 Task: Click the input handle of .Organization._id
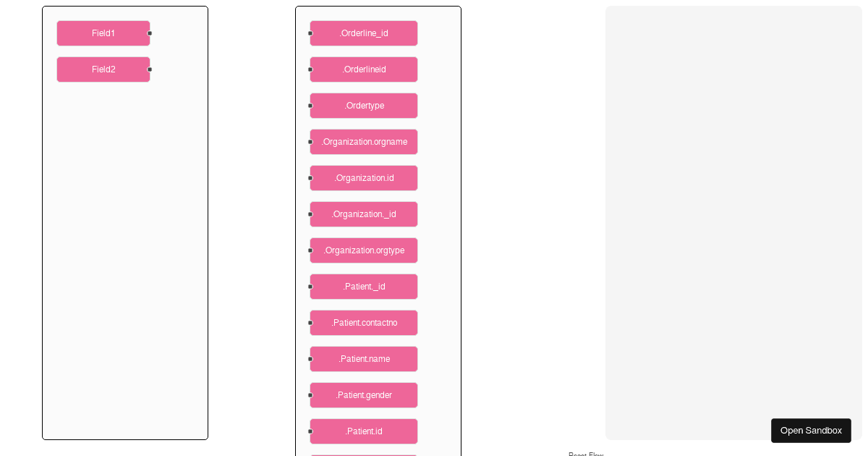[x=310, y=214]
